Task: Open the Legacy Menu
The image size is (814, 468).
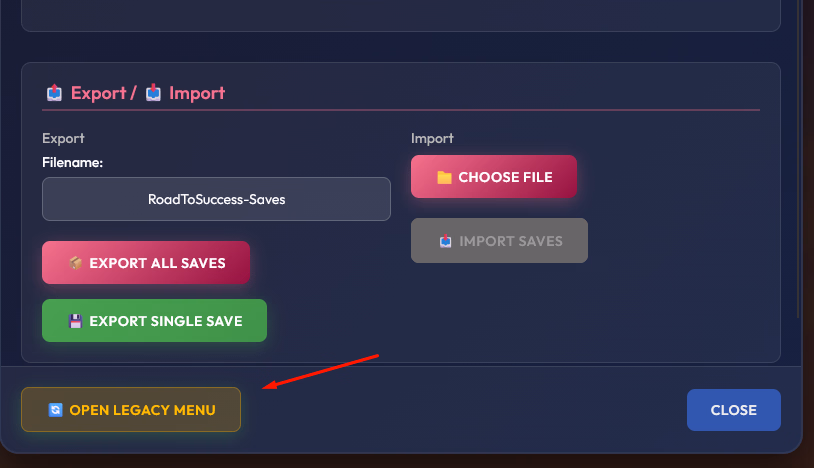Action: click(131, 410)
